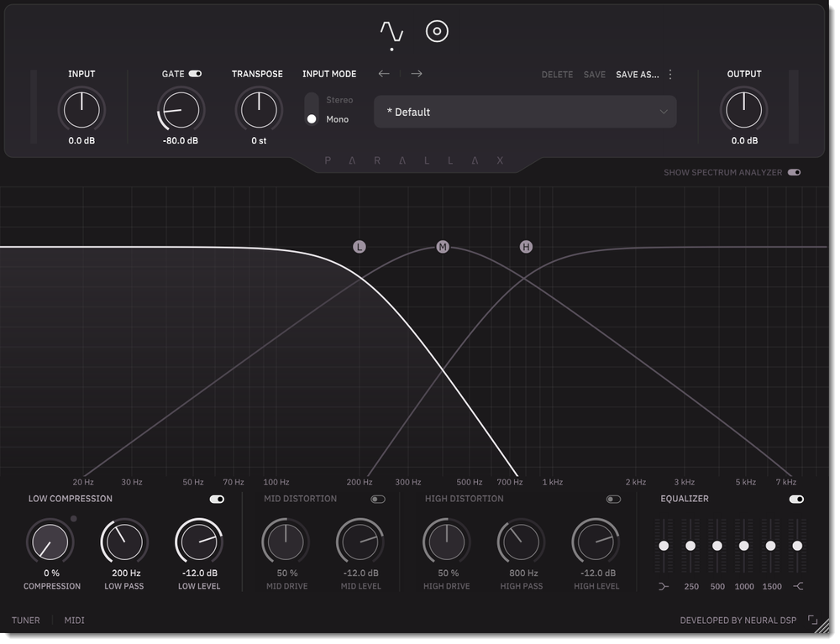Switch input mode to Stereo
Screen dimensions: 840x644
coord(339,100)
